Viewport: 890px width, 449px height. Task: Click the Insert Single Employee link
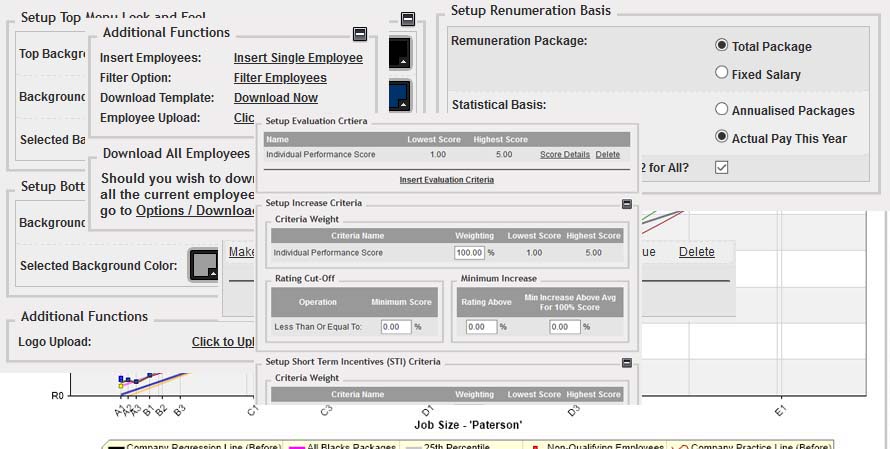pos(298,58)
